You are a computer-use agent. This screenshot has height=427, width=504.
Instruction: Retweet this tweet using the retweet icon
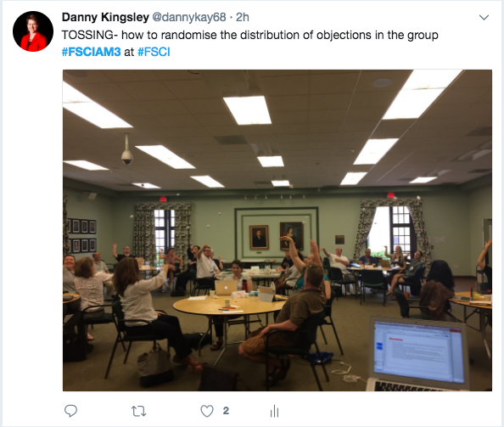point(139,411)
